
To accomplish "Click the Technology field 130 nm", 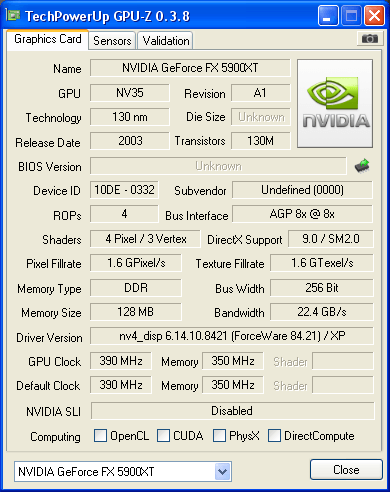I will tap(130, 117).
